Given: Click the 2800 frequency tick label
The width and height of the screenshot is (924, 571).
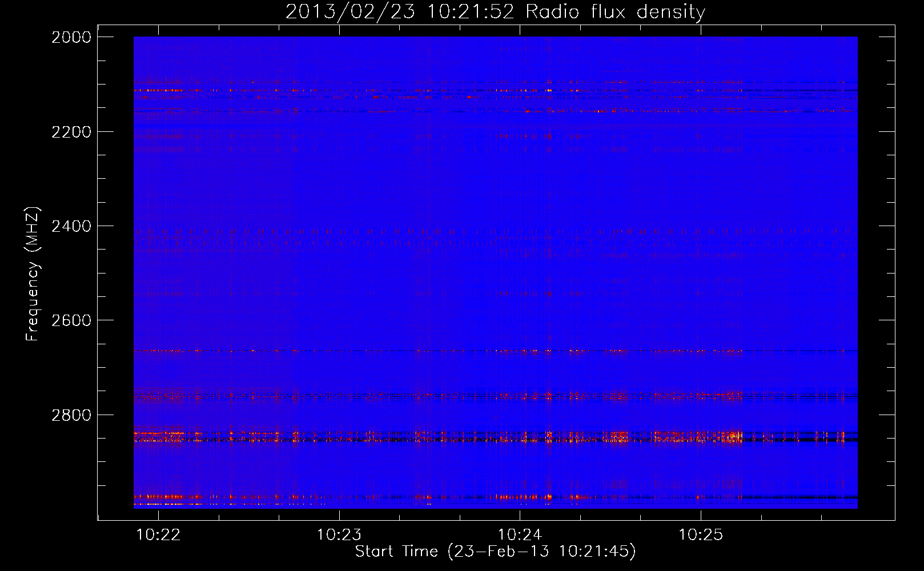Looking at the screenshot, I should tap(71, 415).
